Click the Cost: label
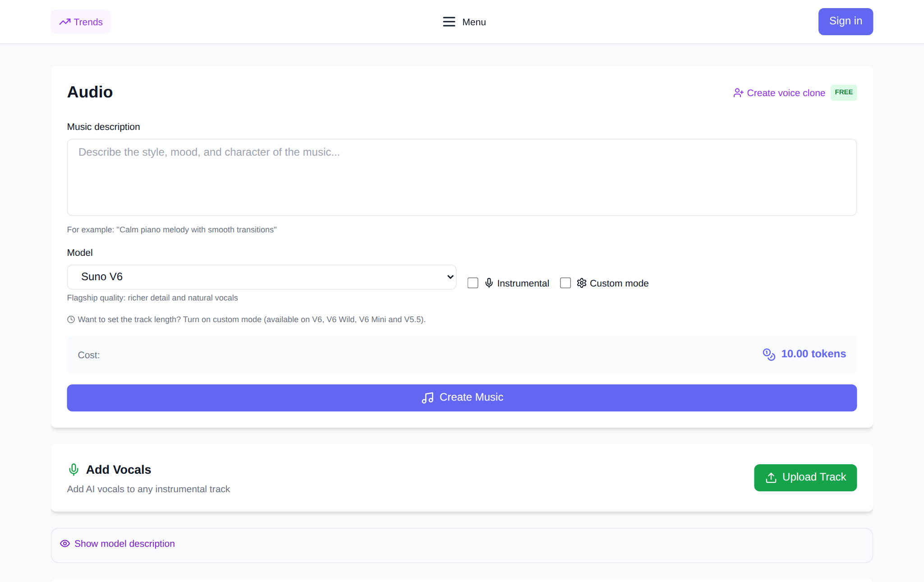The height and width of the screenshot is (582, 924). [89, 355]
